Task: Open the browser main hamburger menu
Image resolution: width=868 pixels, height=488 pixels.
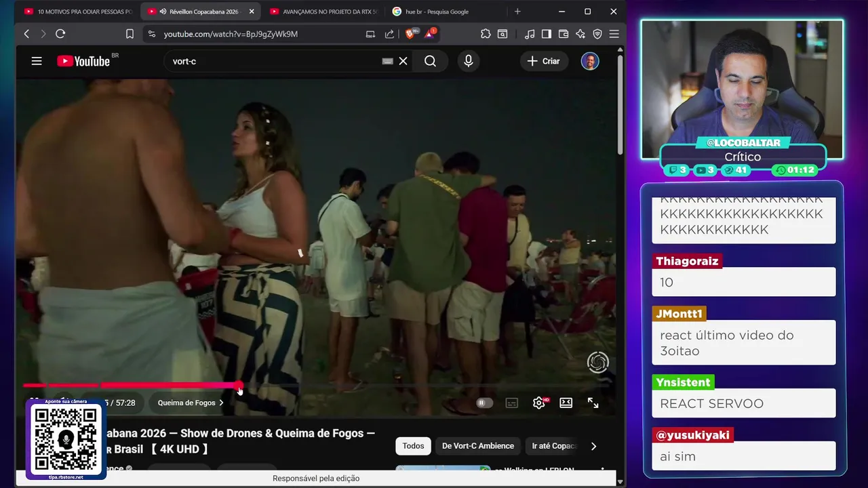Action: [614, 34]
